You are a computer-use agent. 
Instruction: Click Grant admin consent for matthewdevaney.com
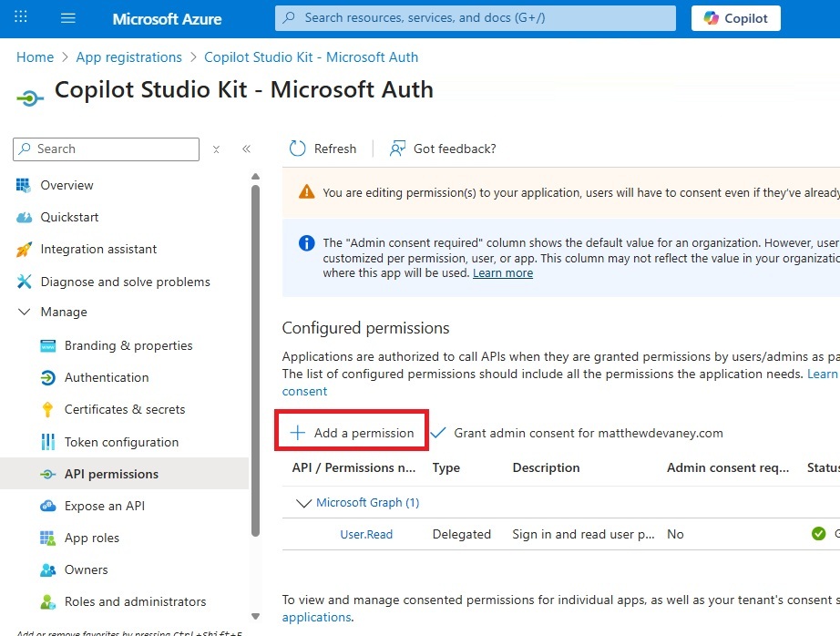pos(577,433)
